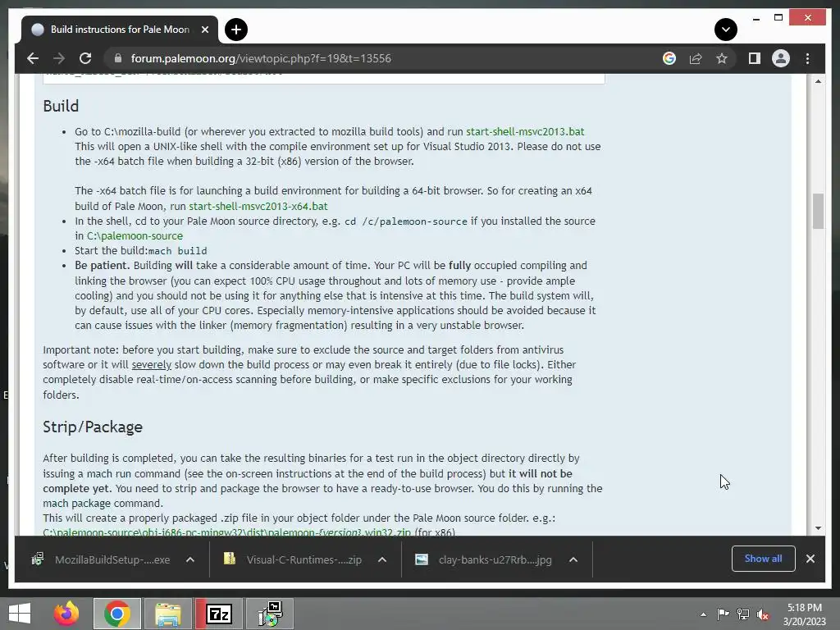Expand options for Visual-C-Runtimes download

click(382, 559)
